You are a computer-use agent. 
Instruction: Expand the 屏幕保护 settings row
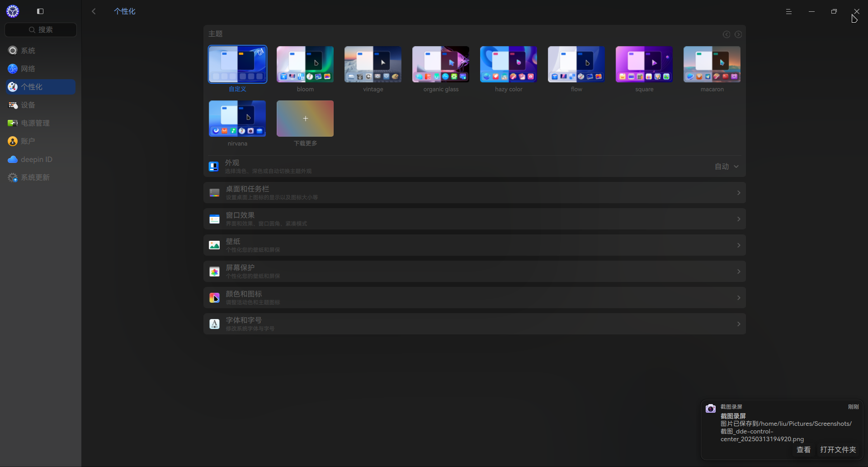(x=475, y=272)
